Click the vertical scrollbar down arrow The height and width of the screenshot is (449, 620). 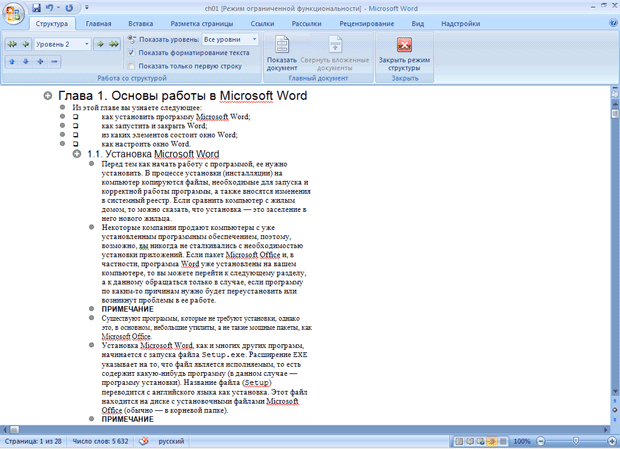coord(615,391)
